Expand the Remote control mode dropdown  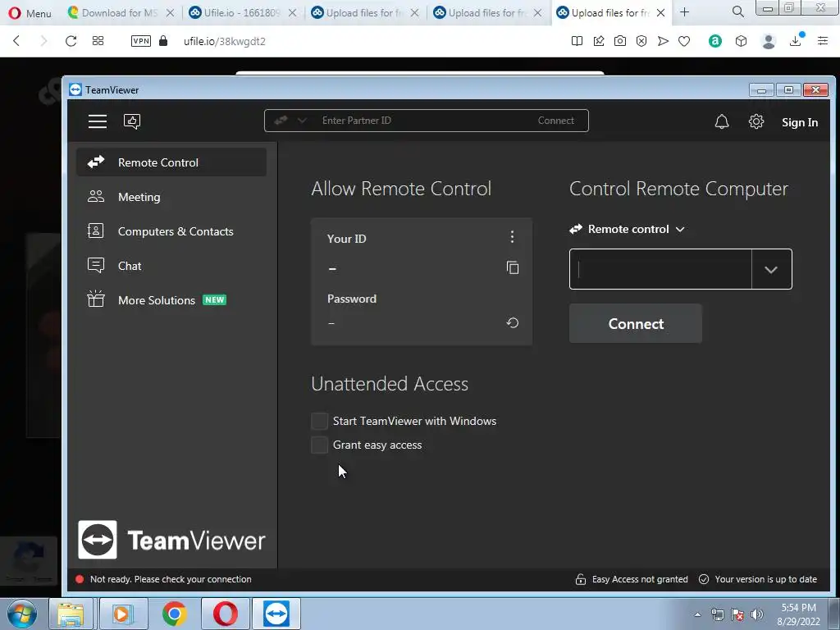628,230
